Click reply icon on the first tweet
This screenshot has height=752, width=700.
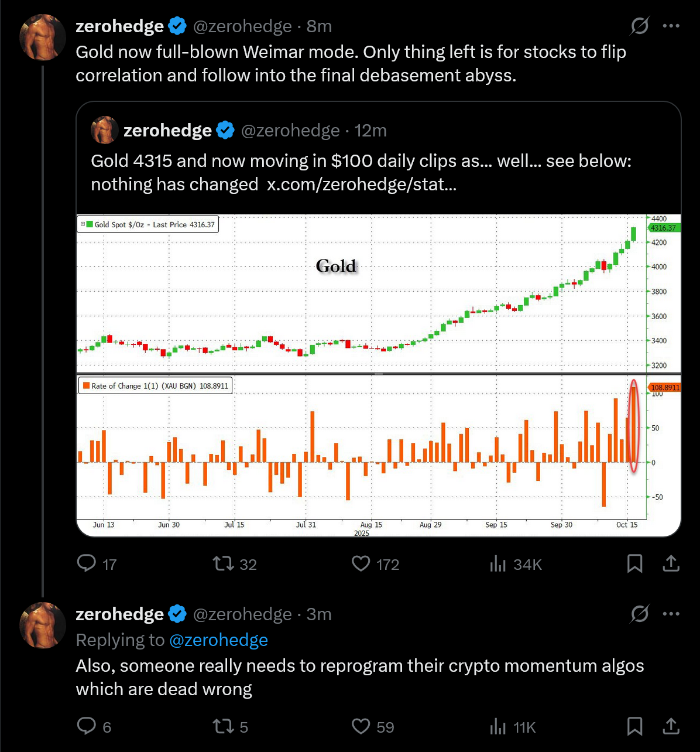coord(87,563)
